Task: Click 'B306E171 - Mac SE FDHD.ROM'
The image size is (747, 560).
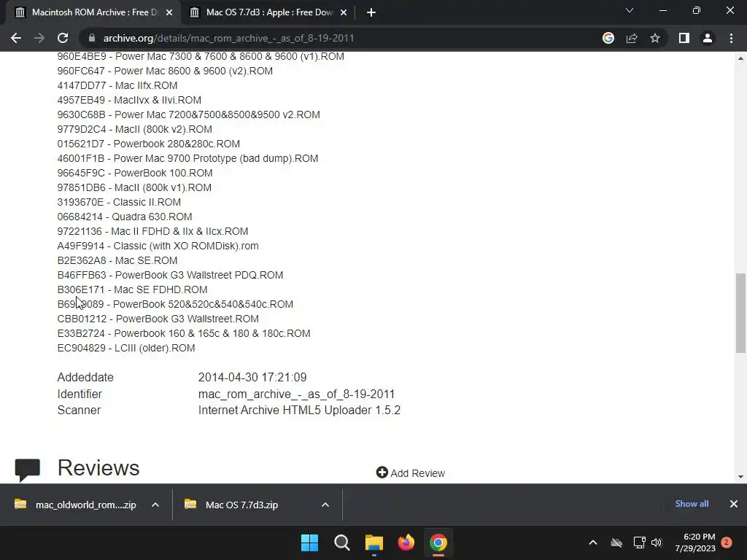Action: click(x=133, y=290)
